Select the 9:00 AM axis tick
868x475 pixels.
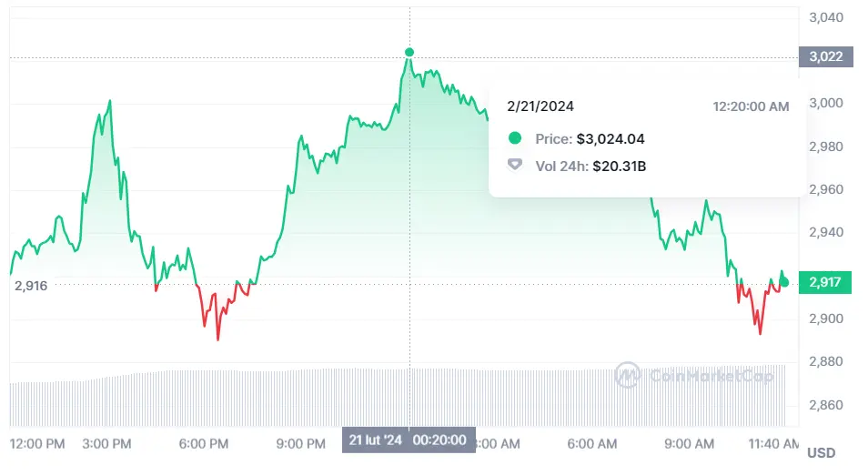click(x=689, y=443)
